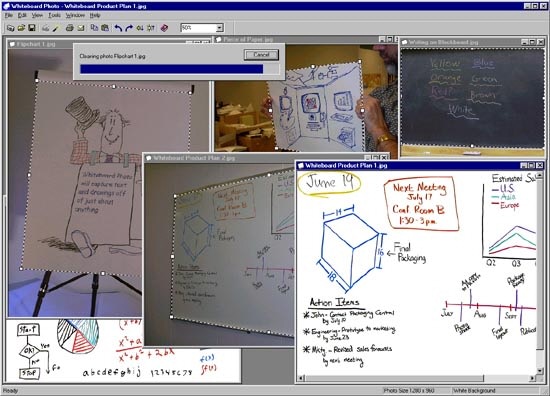Click the blackboard photo in Writing on Blackboard window
This screenshot has height=396, width=550.
click(472, 98)
